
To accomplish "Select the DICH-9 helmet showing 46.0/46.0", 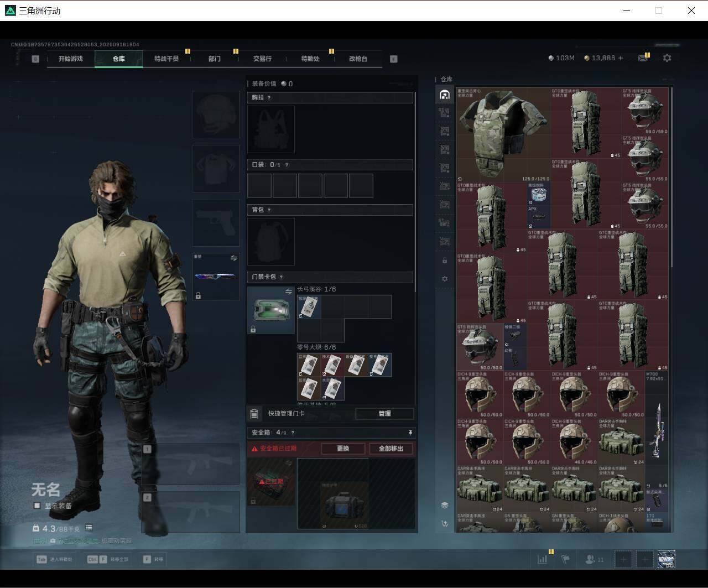I will [x=574, y=441].
